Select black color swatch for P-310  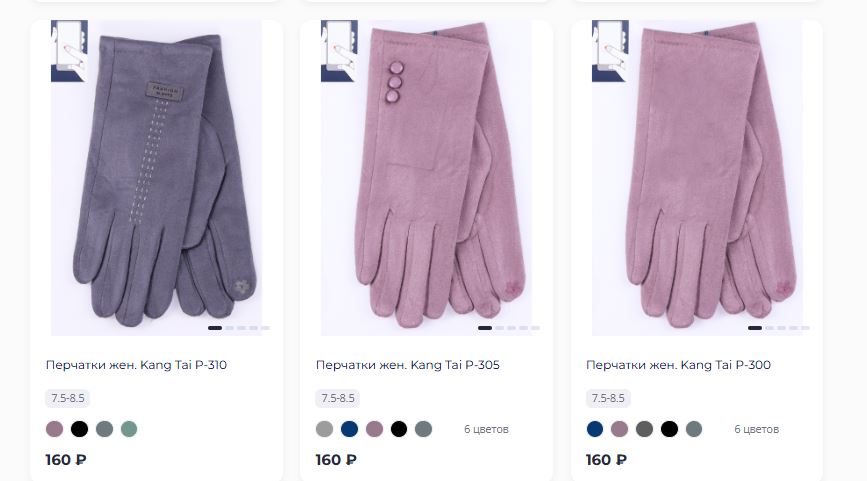pyautogui.click(x=79, y=429)
